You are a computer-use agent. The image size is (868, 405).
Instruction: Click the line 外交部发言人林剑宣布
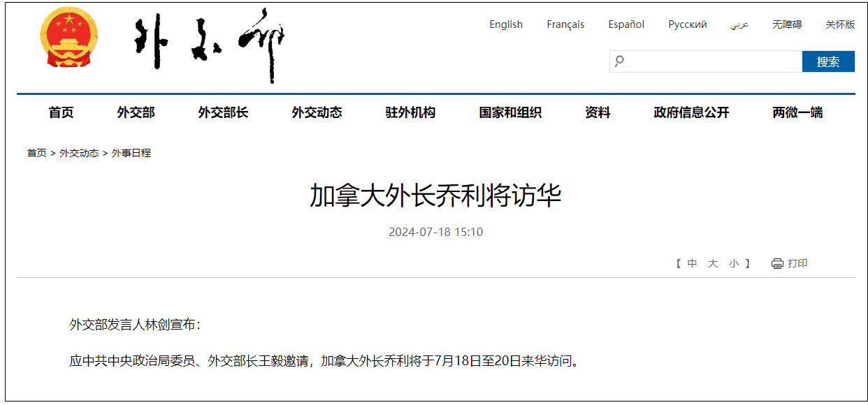tap(135, 325)
